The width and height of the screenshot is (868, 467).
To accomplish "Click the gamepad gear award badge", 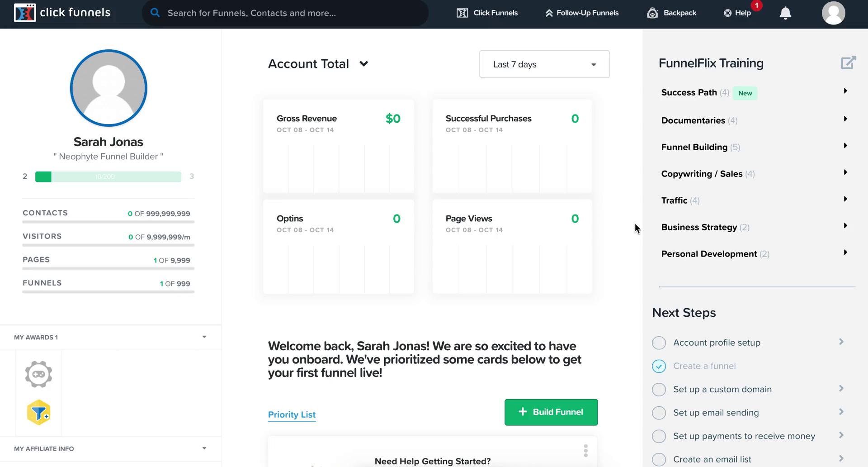I will coord(38,374).
